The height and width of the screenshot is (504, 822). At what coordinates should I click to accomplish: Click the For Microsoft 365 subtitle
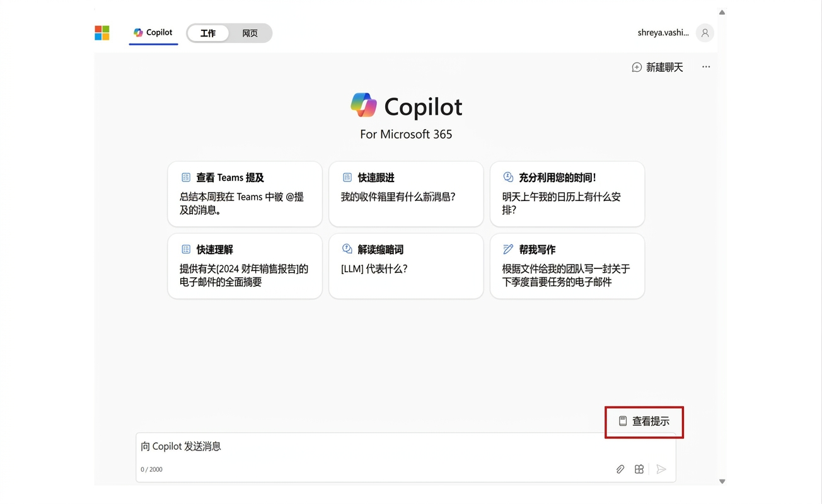pyautogui.click(x=406, y=134)
